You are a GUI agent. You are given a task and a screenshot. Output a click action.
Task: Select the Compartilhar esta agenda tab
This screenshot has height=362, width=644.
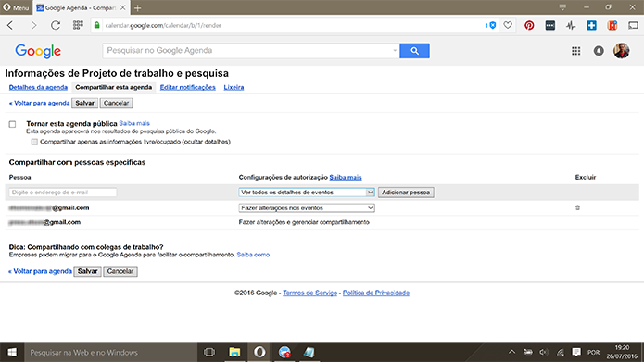tap(113, 87)
